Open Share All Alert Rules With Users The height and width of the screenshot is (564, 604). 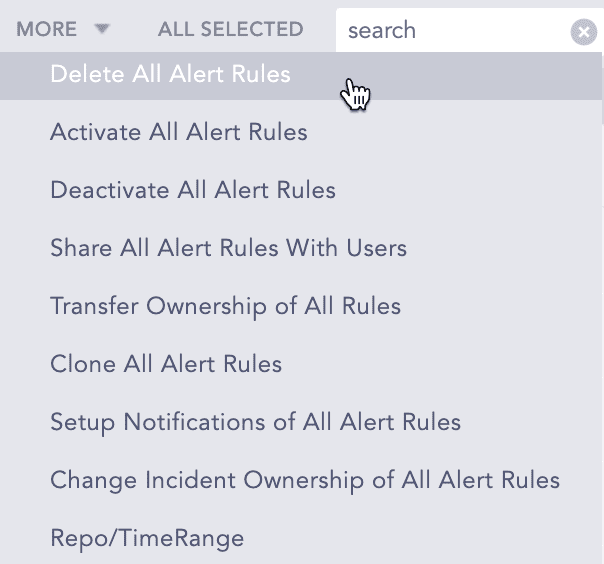228,248
